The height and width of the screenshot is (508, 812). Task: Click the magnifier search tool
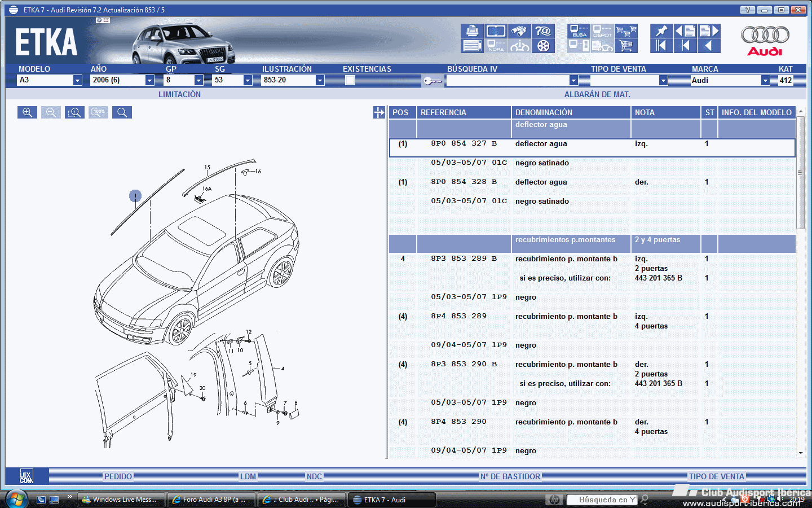click(x=122, y=112)
